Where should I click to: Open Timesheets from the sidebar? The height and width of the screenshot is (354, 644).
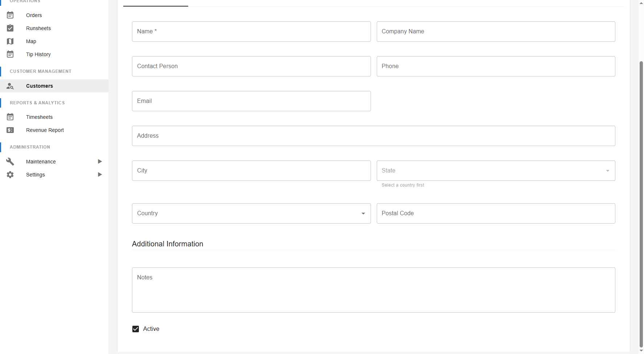pyautogui.click(x=39, y=117)
